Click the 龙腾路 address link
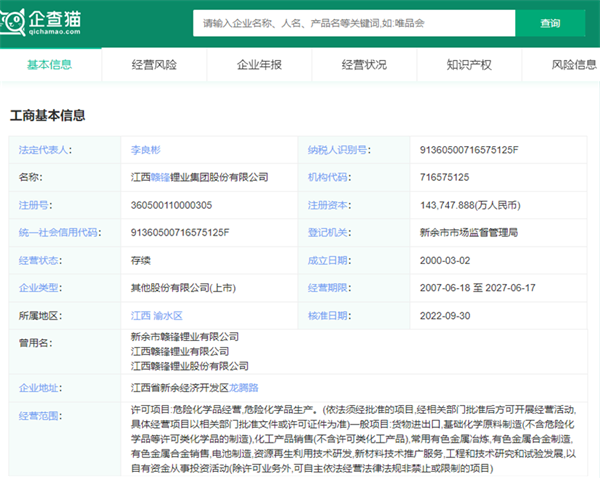The height and width of the screenshot is (478, 600). 244,387
